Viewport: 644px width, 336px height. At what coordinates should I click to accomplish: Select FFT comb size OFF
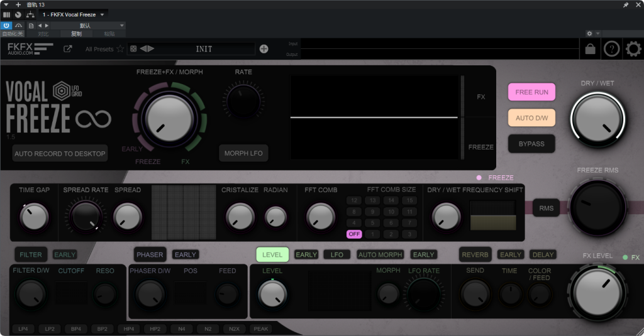[x=354, y=234]
